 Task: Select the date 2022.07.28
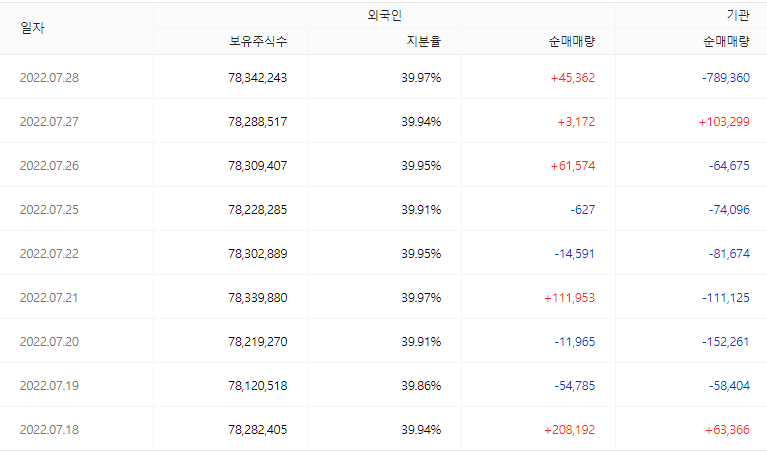[x=49, y=78]
